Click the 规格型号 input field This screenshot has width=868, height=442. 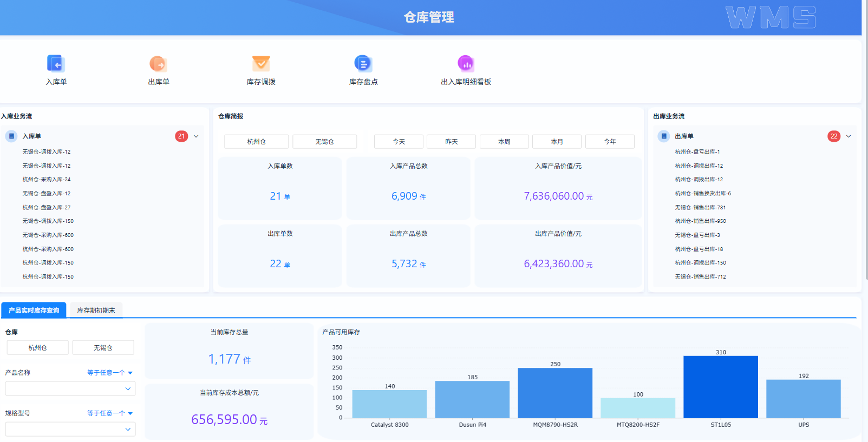[70, 429]
